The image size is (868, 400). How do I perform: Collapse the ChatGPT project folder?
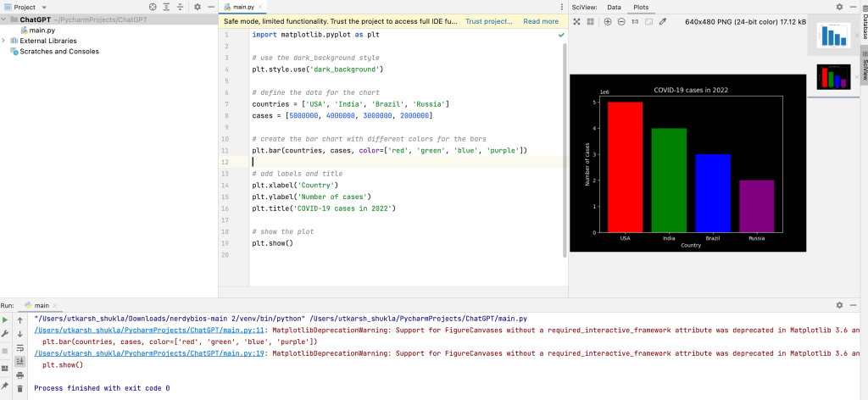pyautogui.click(x=4, y=19)
